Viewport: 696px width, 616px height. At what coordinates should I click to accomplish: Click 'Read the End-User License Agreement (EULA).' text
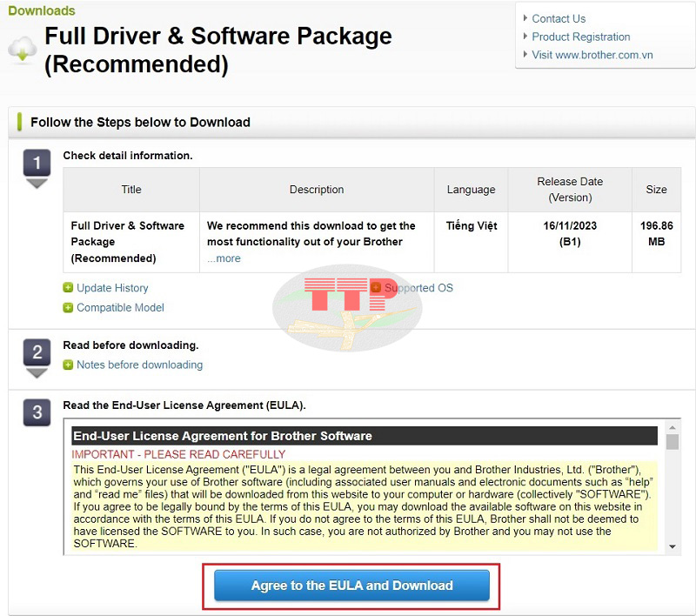pyautogui.click(x=184, y=405)
